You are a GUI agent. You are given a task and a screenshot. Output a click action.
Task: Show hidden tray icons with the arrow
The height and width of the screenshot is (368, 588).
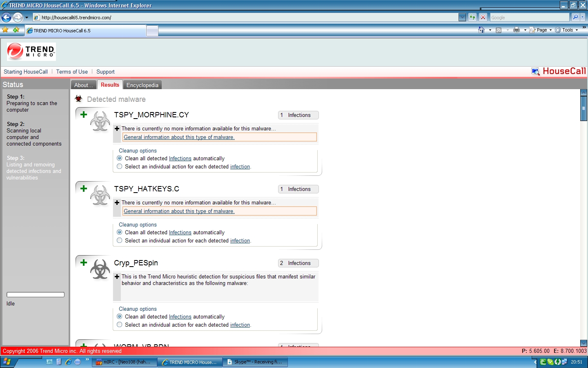[535, 362]
